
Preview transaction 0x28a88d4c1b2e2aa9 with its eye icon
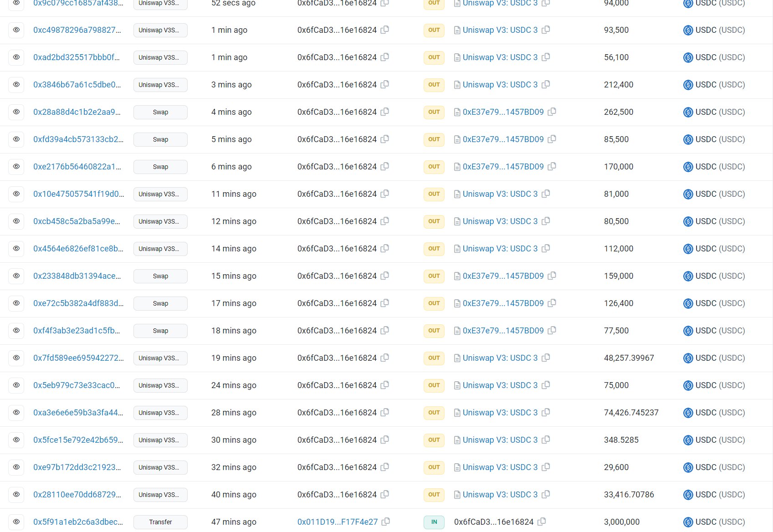(16, 112)
